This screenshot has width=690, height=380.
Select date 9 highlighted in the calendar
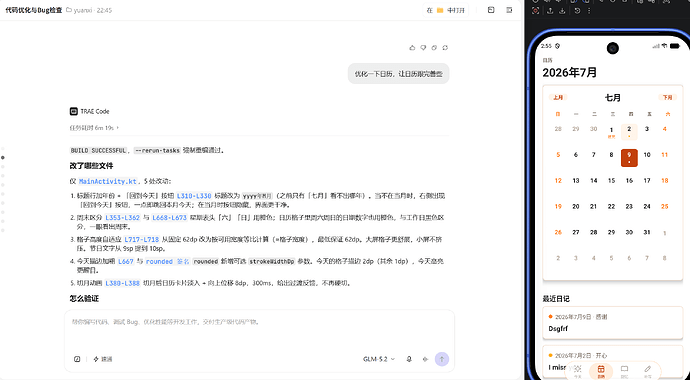[629, 158]
